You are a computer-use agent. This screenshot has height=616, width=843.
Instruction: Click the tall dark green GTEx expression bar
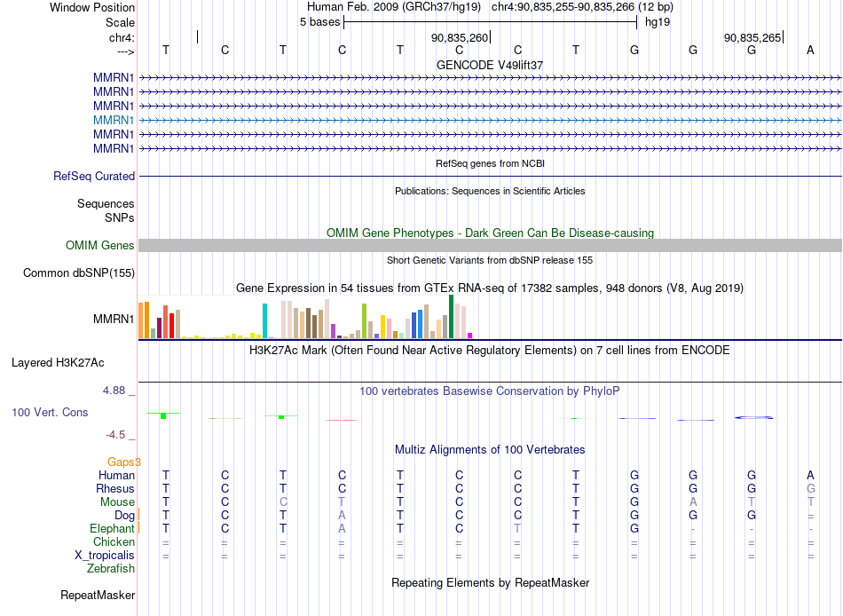pyautogui.click(x=451, y=316)
